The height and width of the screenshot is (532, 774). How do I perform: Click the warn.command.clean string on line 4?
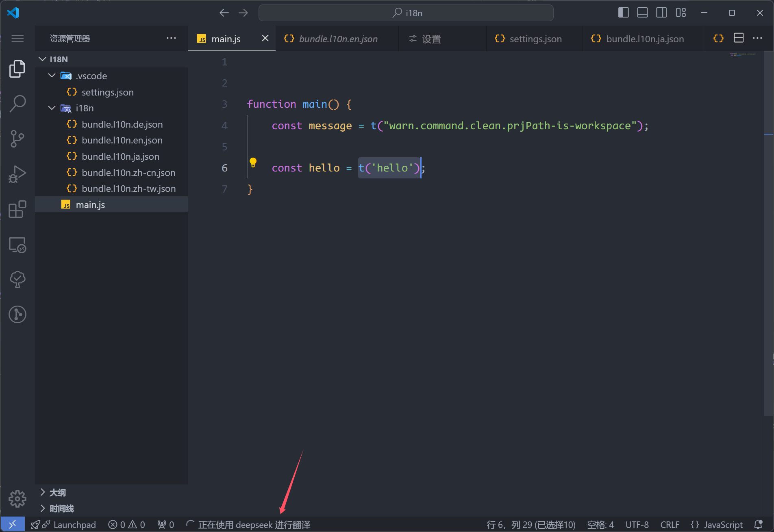click(510, 126)
